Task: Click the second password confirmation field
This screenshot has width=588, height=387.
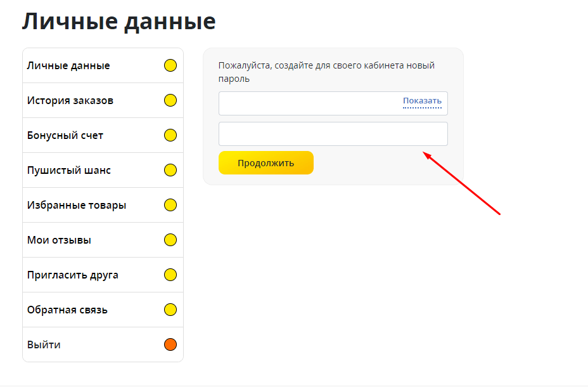Action: (333, 134)
